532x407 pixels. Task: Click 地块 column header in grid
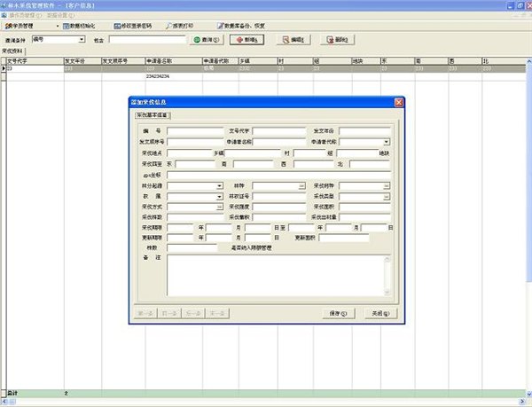(366, 61)
